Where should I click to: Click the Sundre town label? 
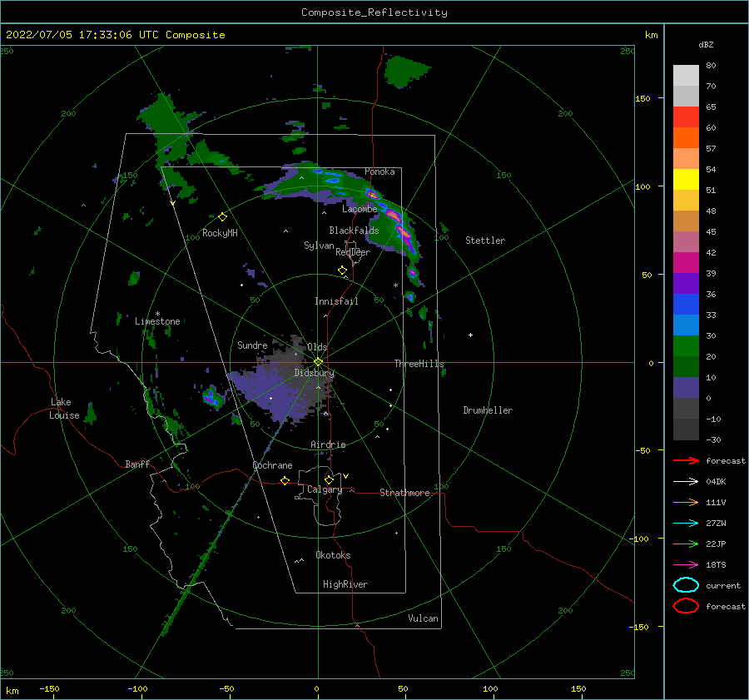coord(252,345)
